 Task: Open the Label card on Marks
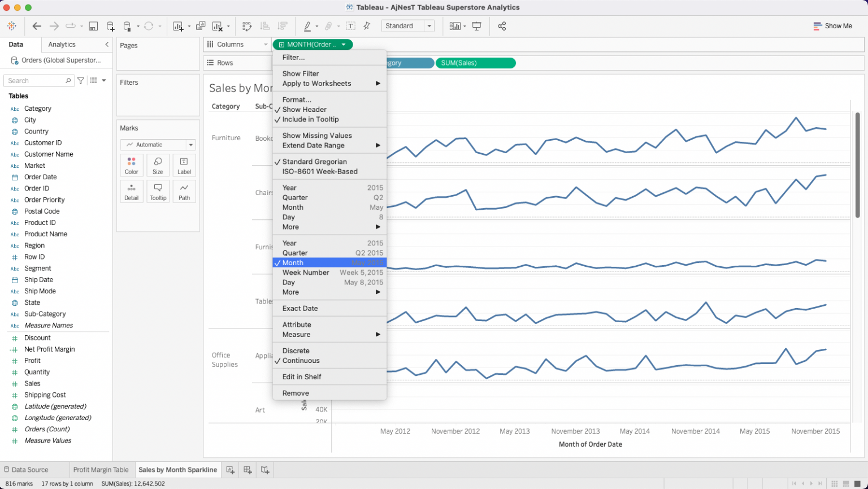point(184,165)
